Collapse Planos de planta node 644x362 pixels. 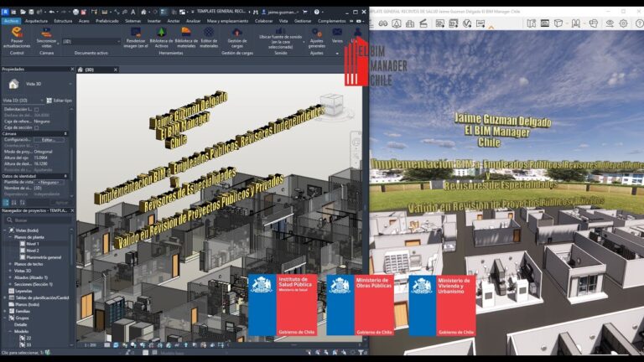[10, 237]
